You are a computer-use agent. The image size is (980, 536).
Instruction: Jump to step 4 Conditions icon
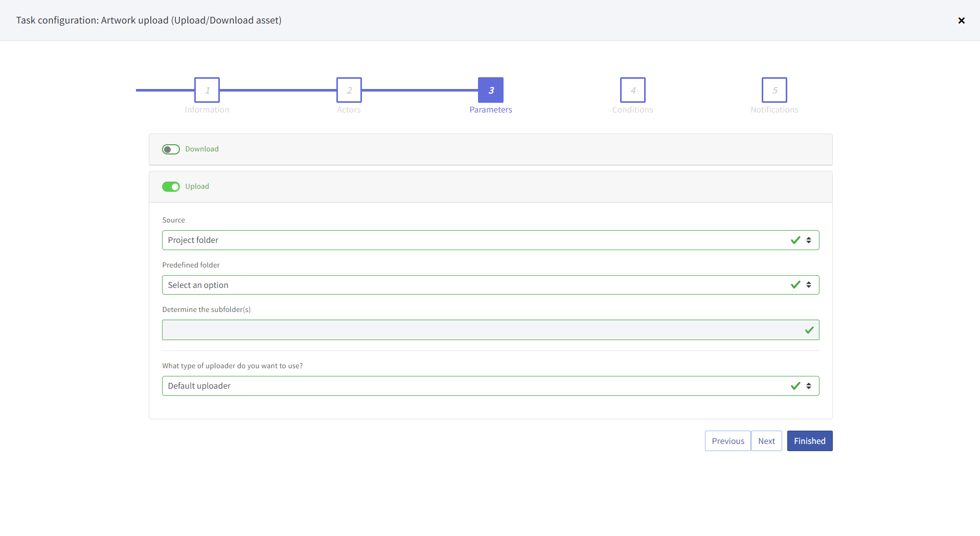[x=632, y=90]
